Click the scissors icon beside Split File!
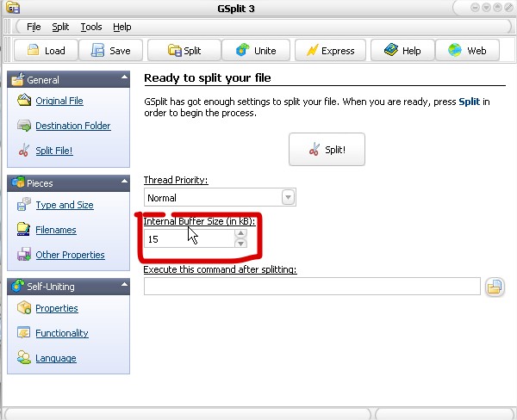 pos(24,151)
